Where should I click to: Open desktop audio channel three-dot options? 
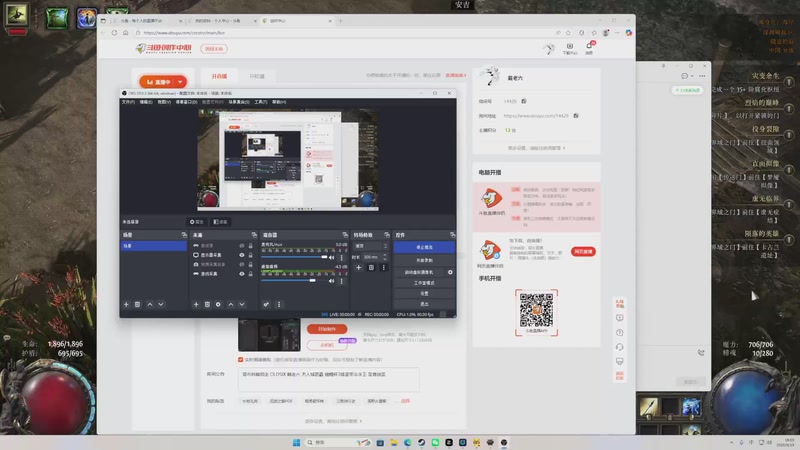[341, 281]
